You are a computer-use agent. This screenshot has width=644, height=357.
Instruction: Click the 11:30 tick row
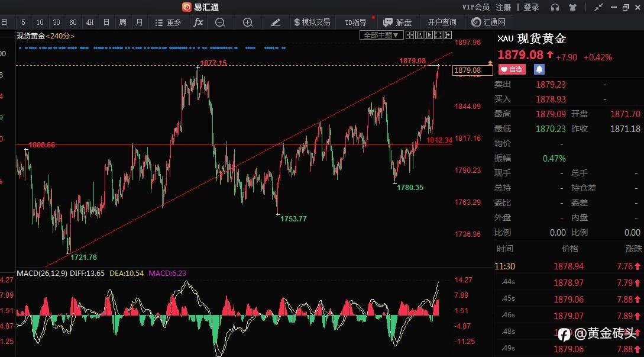click(x=569, y=266)
